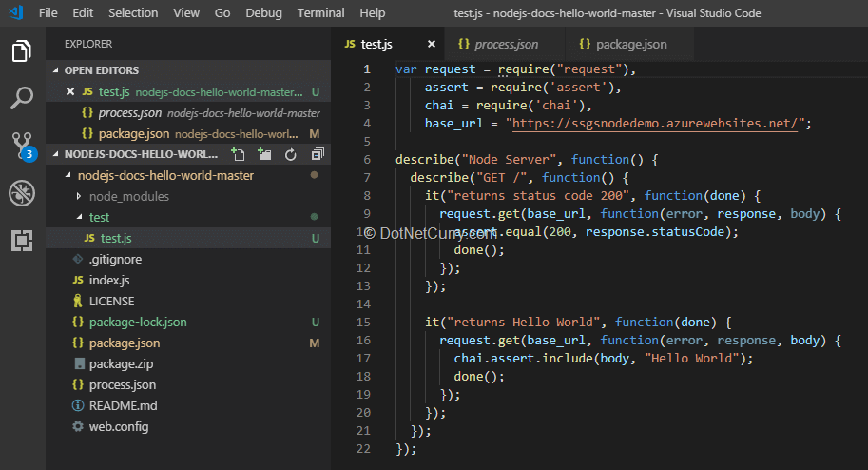This screenshot has height=470, width=868.
Task: Open the Extensions view in activity bar
Action: click(22, 241)
